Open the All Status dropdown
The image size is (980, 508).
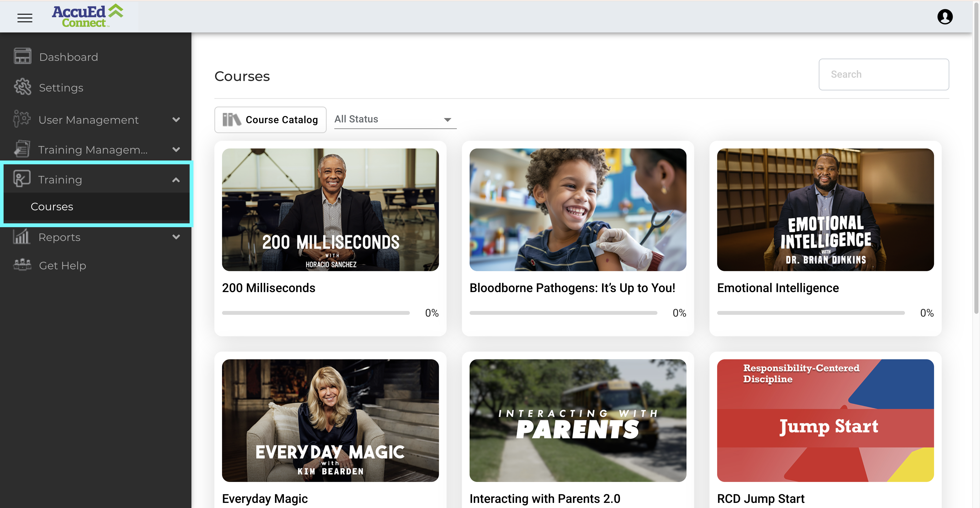pos(395,119)
